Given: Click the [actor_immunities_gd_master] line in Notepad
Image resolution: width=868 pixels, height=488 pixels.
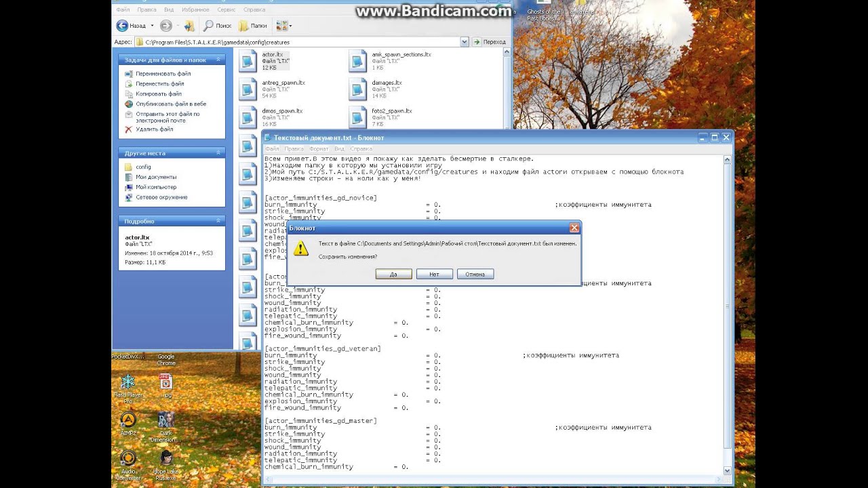Looking at the screenshot, I should (321, 421).
